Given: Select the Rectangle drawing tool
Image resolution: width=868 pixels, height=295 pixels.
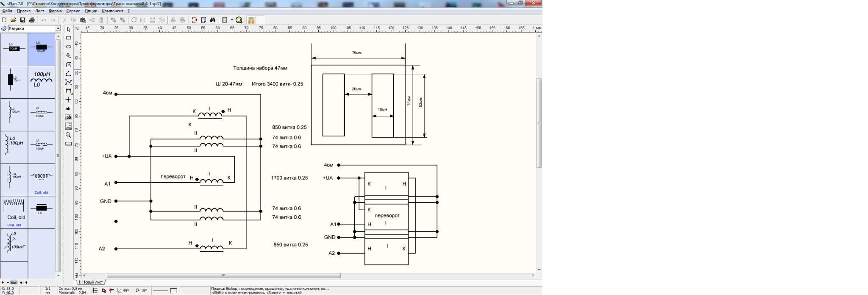Looking at the screenshot, I should point(69,38).
